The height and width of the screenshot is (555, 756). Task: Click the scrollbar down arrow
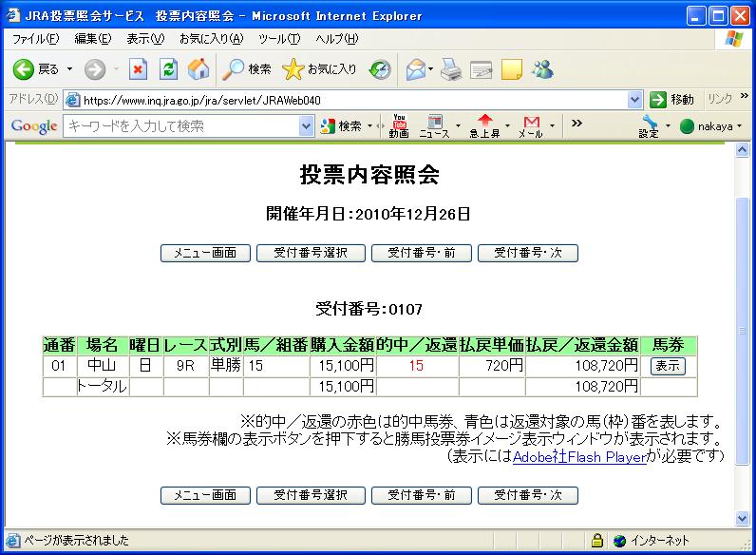742,519
